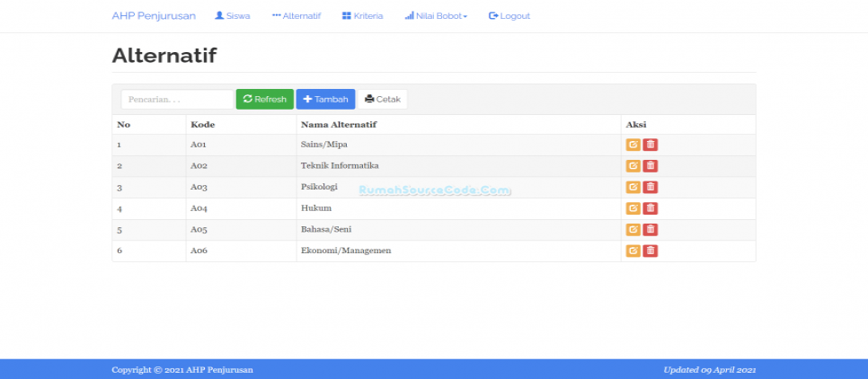
Task: Click the name Sains/Mipa
Action: point(323,145)
